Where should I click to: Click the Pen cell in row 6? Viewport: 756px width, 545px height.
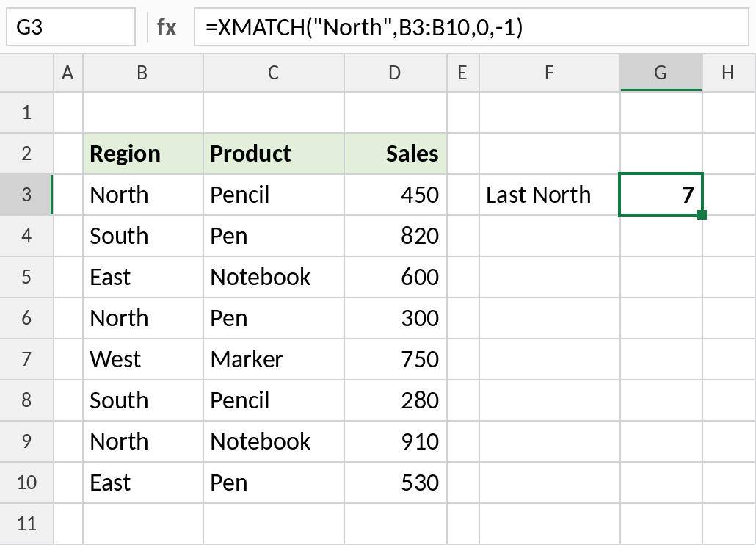[274, 318]
